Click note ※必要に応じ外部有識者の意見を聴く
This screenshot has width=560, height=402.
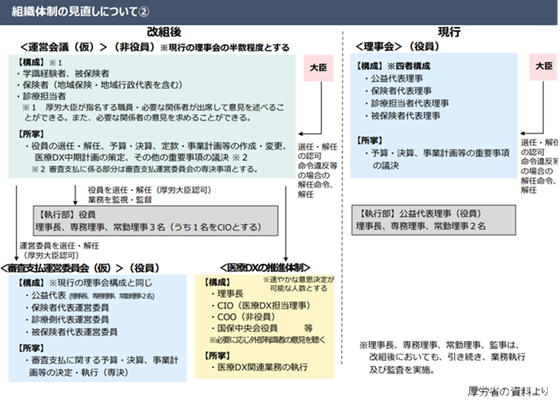(266, 340)
